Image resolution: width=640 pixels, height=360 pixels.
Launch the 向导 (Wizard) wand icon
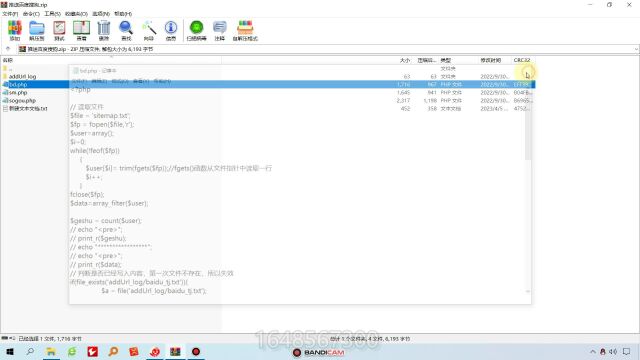click(x=149, y=31)
